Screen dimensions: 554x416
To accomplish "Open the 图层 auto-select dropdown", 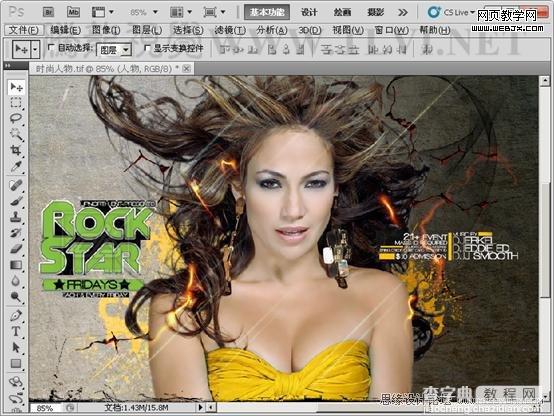I will pos(114,50).
